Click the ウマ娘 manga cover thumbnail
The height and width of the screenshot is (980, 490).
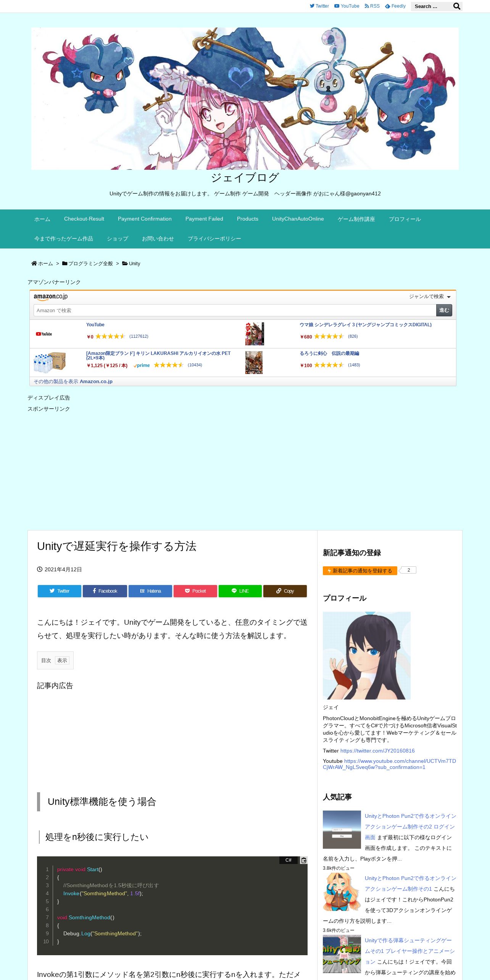[255, 334]
